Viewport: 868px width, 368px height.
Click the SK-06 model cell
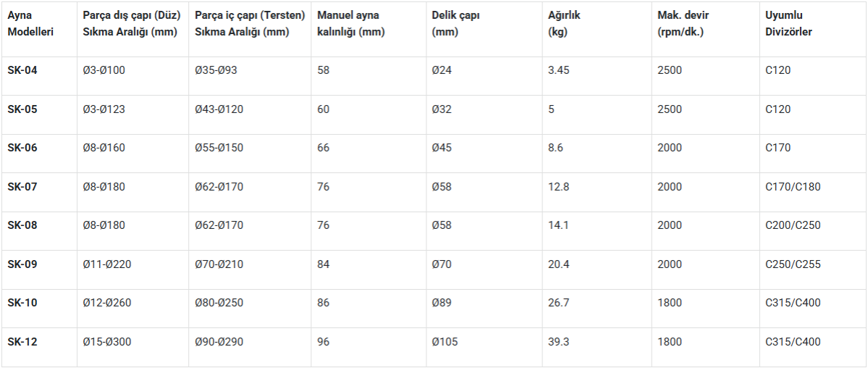(22, 148)
